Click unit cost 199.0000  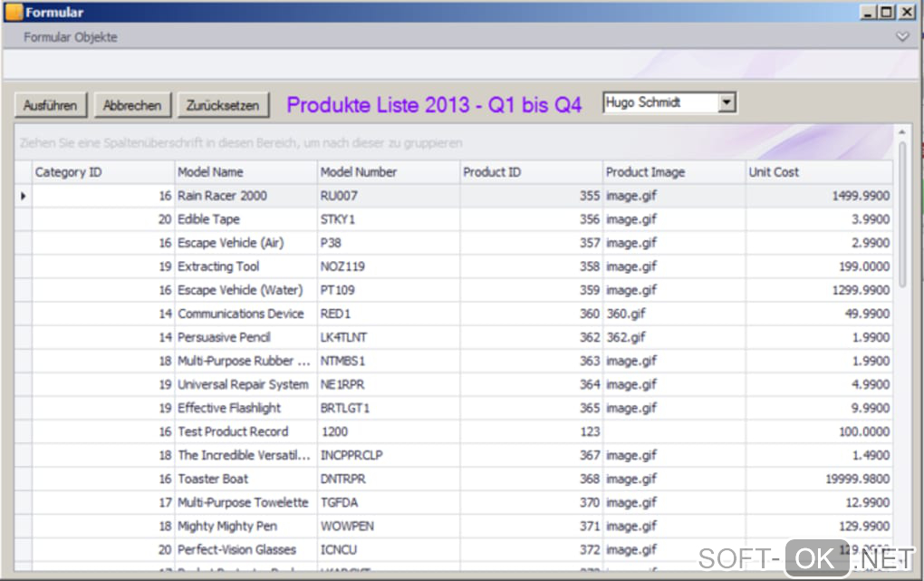pos(864,266)
